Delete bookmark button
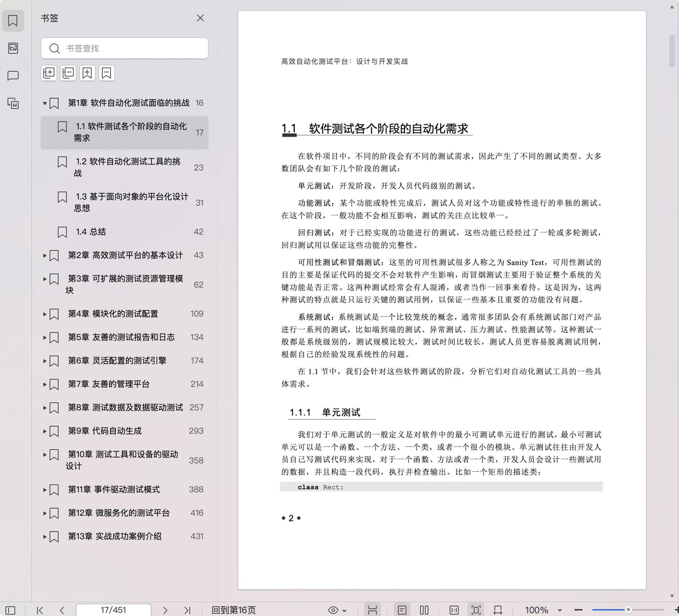This screenshot has width=679, height=616. click(x=107, y=73)
